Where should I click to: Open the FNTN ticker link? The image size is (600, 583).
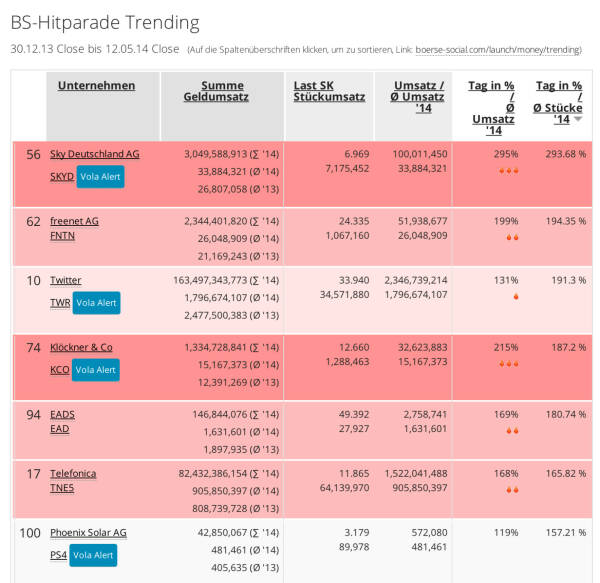62,236
